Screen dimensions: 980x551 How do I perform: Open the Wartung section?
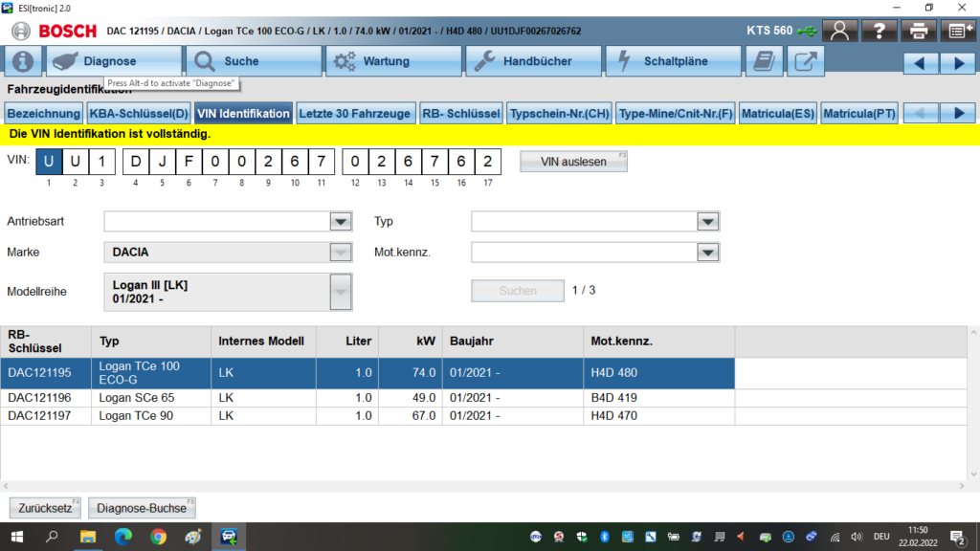coord(393,61)
